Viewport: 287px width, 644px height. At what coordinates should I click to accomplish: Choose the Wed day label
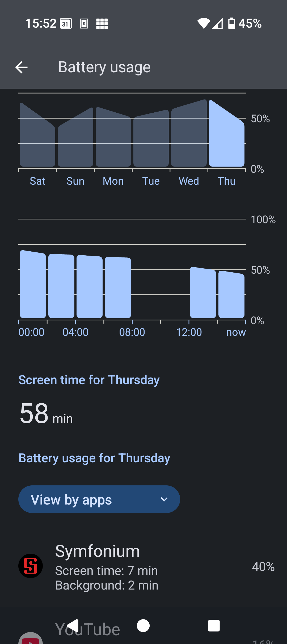(x=189, y=181)
